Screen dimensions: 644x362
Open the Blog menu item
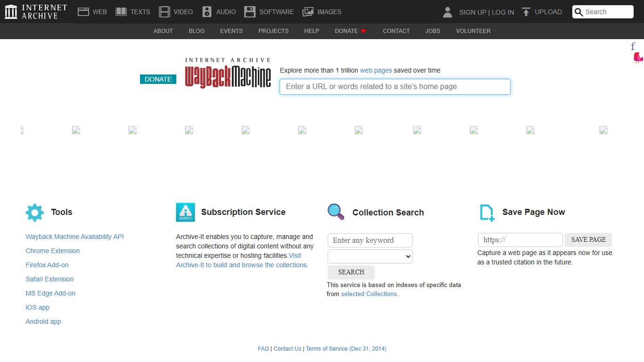(197, 31)
